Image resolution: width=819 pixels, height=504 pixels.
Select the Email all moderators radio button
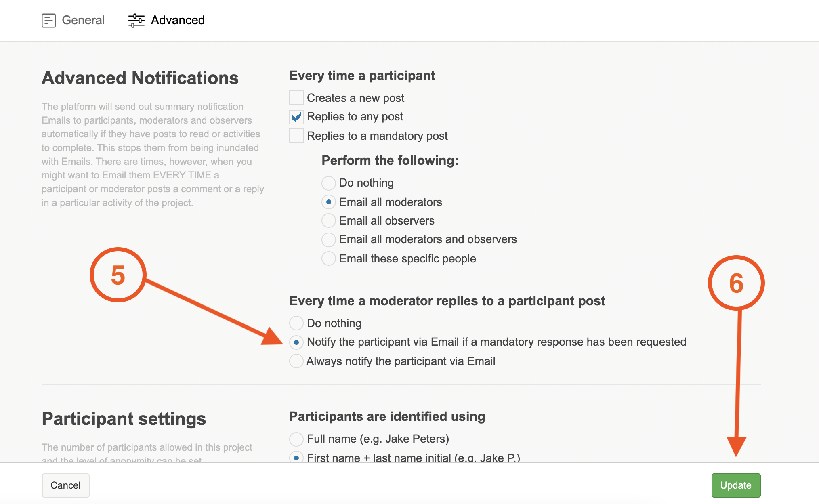click(x=329, y=202)
